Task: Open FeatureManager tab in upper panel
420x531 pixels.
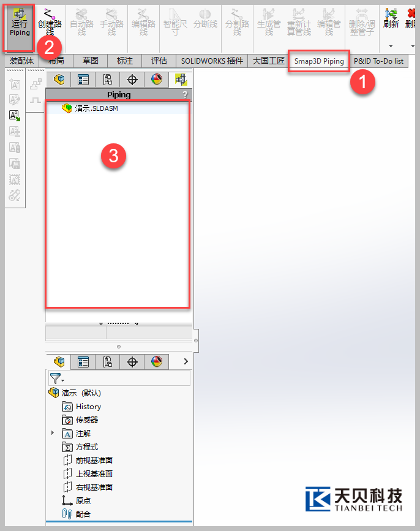Action: (59, 80)
